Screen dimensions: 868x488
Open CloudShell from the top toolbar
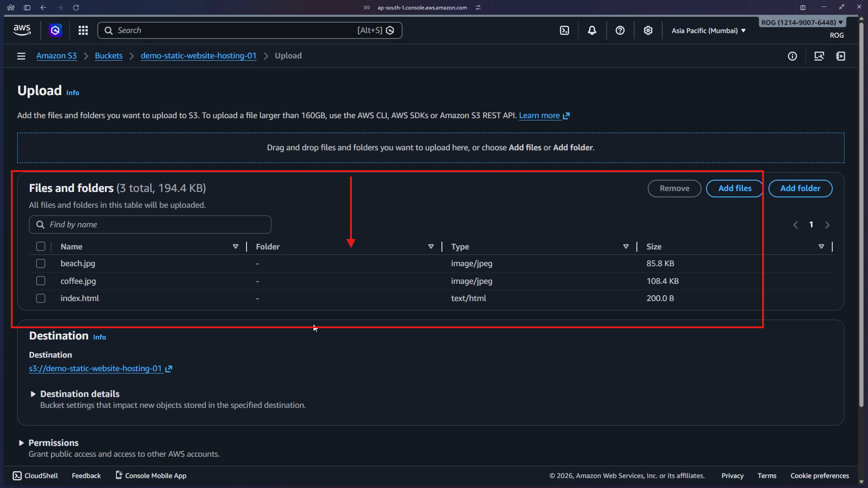[565, 30]
